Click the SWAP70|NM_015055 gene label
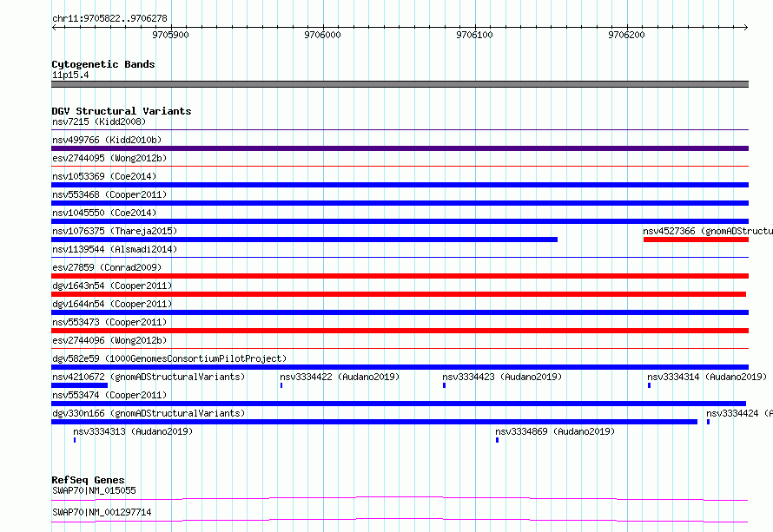Image resolution: width=773 pixels, height=532 pixels. click(94, 490)
